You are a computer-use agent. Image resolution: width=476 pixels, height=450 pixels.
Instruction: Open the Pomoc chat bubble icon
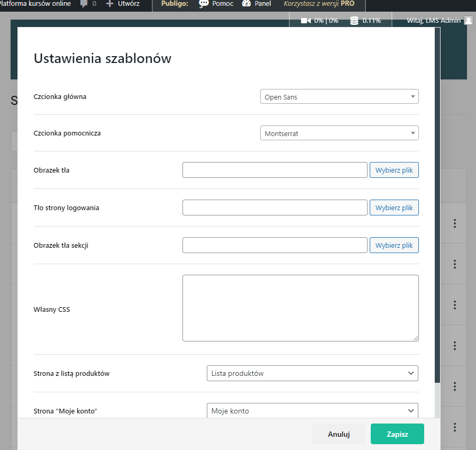point(204,4)
